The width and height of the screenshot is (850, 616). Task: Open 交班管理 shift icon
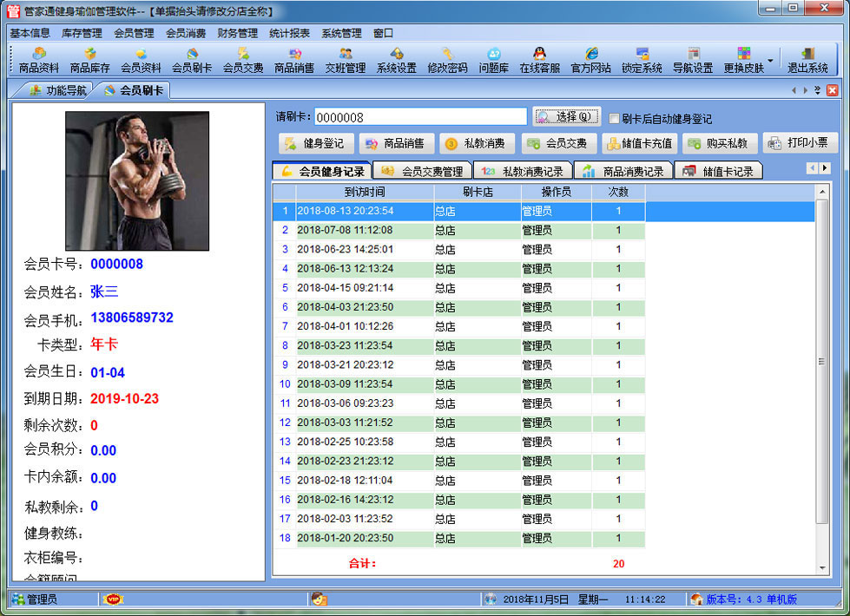(346, 60)
